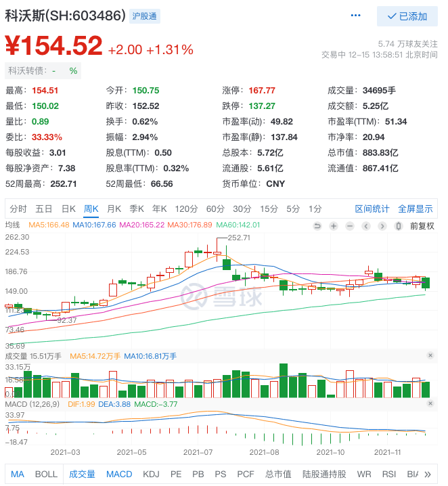The width and height of the screenshot is (448, 486).
Task: Click the 252.71 high price marker
Action: (239, 238)
